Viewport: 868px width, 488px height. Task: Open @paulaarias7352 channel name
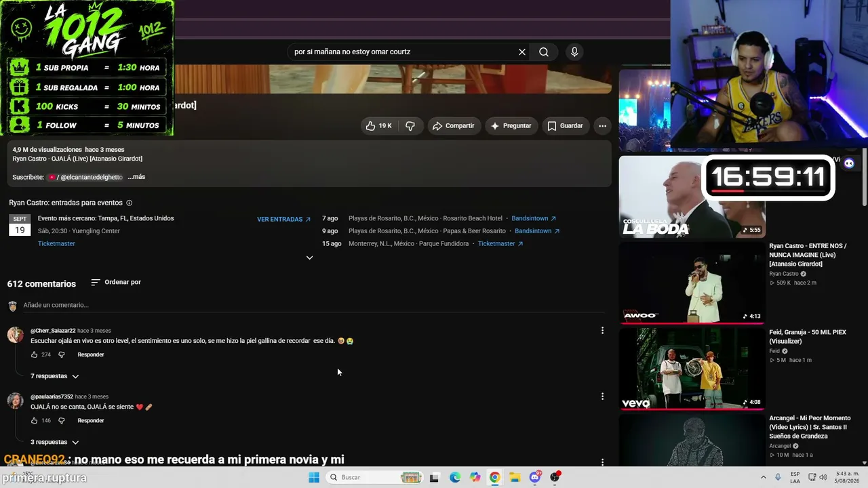click(52, 396)
